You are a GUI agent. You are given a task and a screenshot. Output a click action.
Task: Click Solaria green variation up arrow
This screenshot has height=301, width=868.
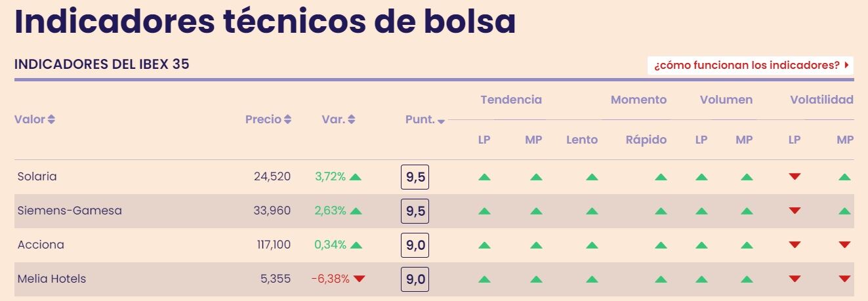pos(356,176)
